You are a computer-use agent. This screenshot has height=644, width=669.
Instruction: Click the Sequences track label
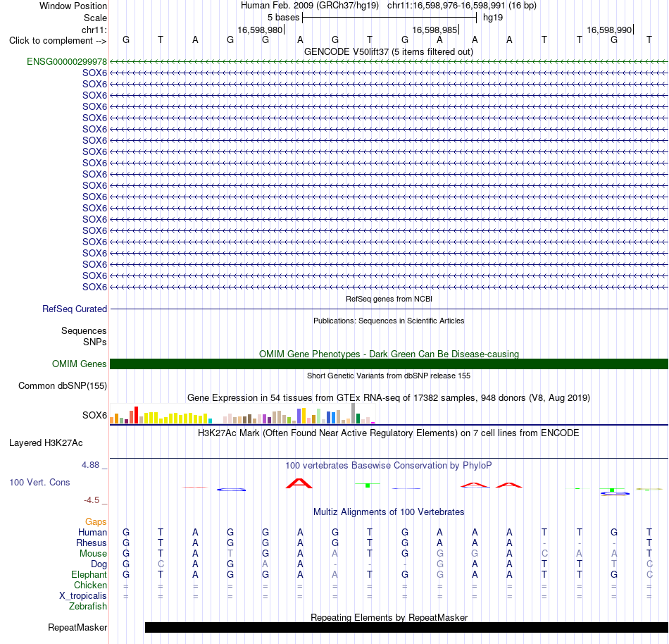(84, 330)
